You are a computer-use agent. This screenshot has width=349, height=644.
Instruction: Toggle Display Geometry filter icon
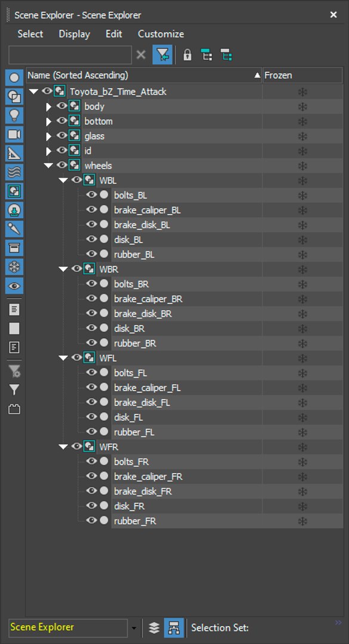click(x=14, y=78)
